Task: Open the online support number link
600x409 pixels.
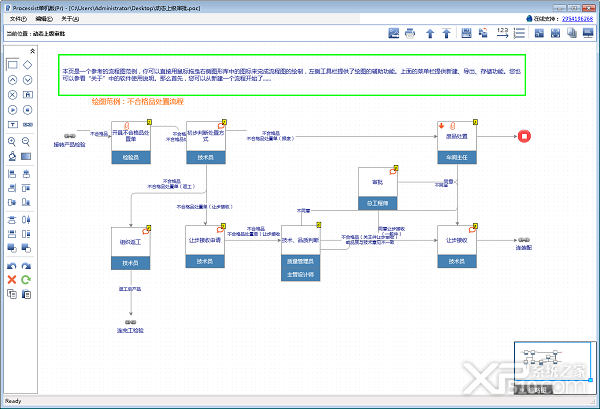Action: pyautogui.click(x=577, y=19)
